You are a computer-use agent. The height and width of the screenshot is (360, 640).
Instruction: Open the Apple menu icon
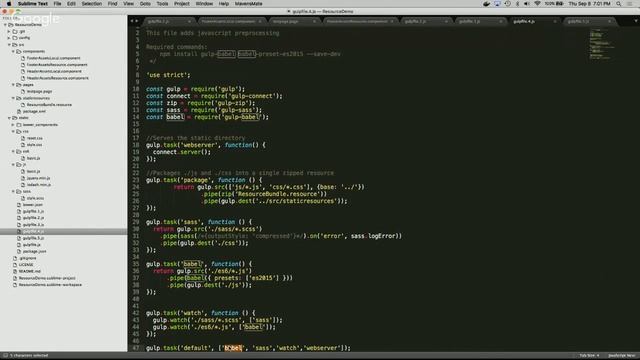(9, 4)
